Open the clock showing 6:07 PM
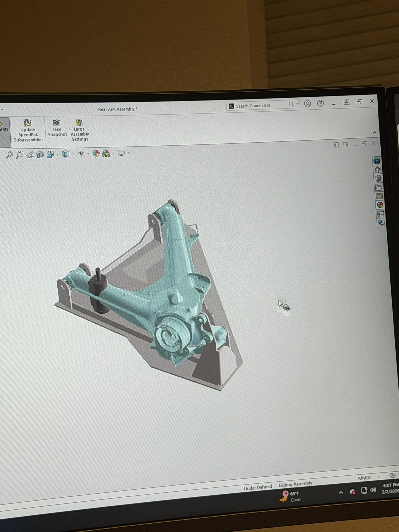Viewport: 399px width, 532px height. [390, 488]
